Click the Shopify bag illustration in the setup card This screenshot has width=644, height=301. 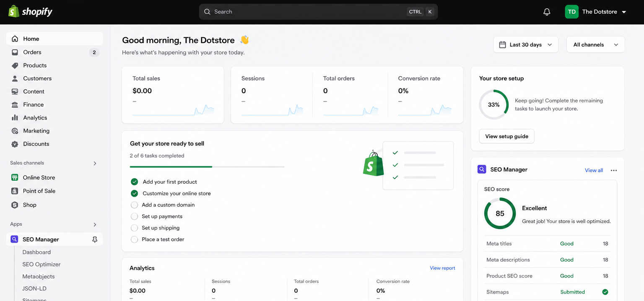click(x=373, y=163)
